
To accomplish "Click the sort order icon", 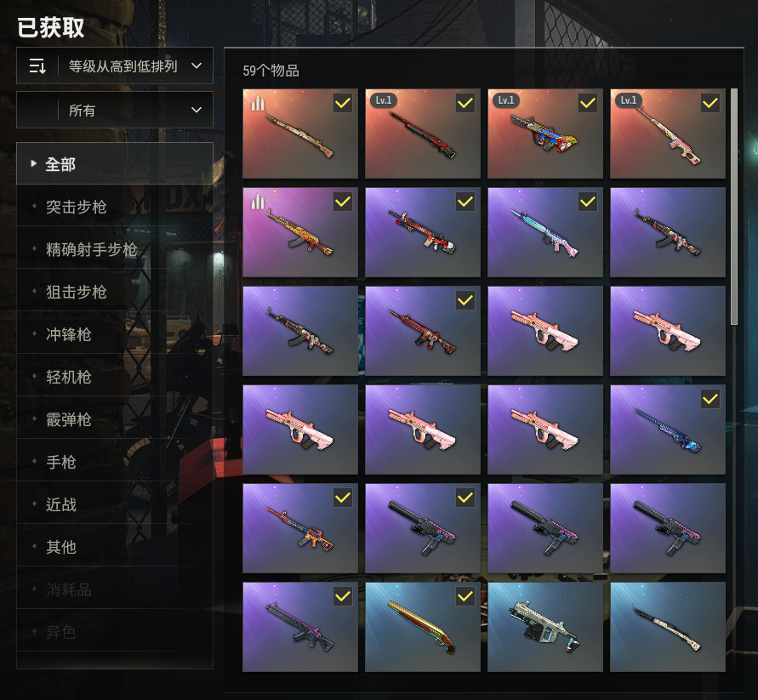I will point(37,65).
